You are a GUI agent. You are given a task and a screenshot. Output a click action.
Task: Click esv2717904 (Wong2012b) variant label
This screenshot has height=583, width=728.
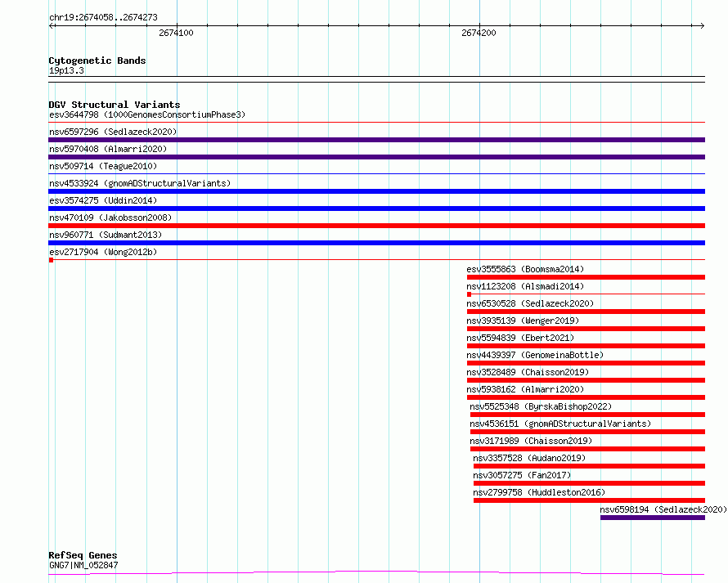click(x=103, y=252)
